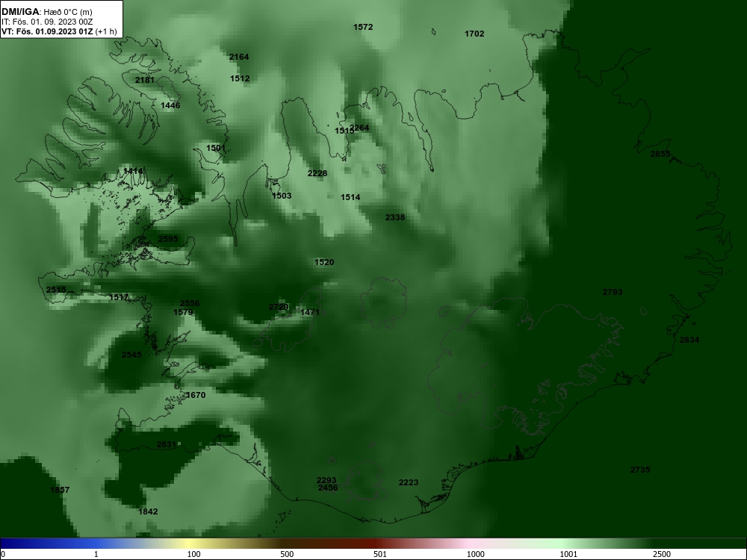Pick the legend label 2500
The image size is (747, 560).
[662, 554]
